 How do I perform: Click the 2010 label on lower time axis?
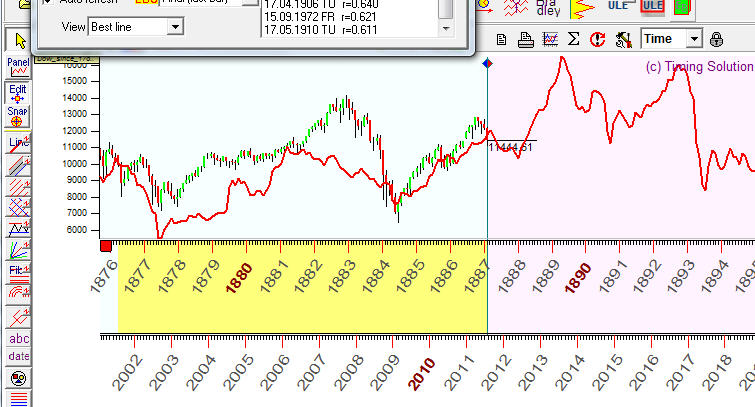(x=421, y=374)
